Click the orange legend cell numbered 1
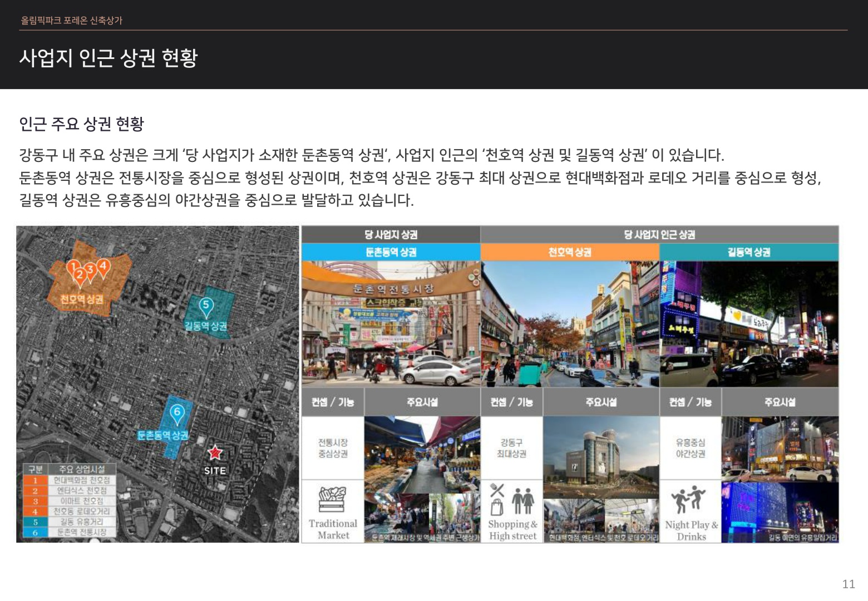868x601 pixels. (35, 480)
